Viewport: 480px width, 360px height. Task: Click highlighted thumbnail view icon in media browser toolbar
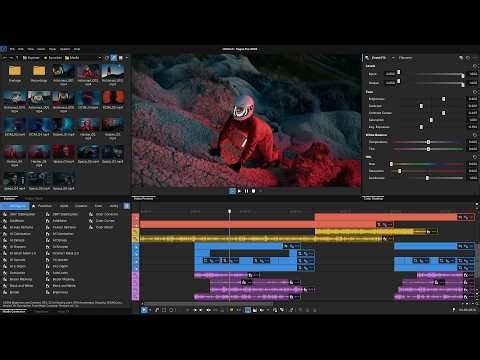(114, 58)
